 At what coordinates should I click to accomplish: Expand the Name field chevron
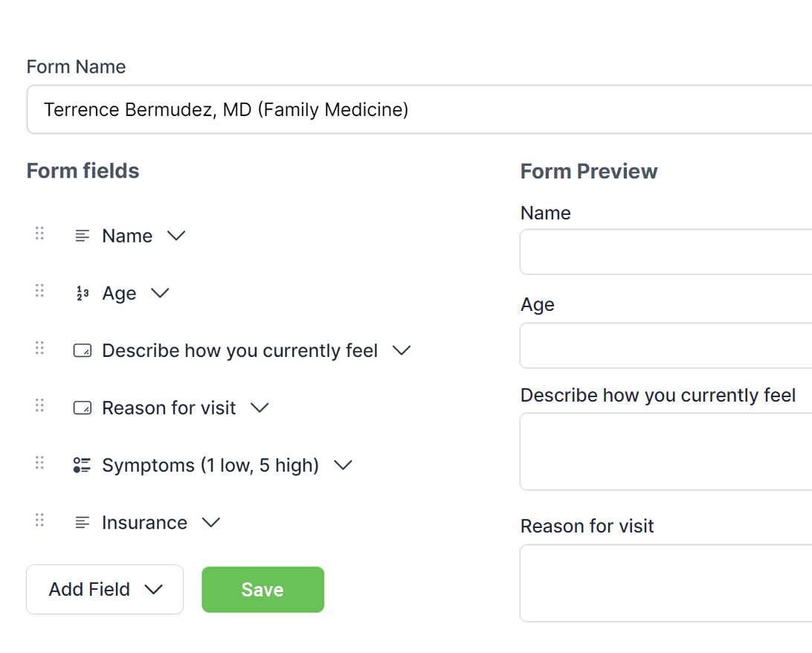point(176,237)
